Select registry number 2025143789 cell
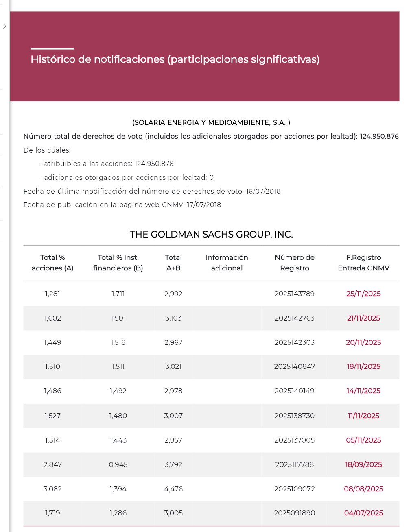Screen dimensions: 411x532 click(295, 294)
